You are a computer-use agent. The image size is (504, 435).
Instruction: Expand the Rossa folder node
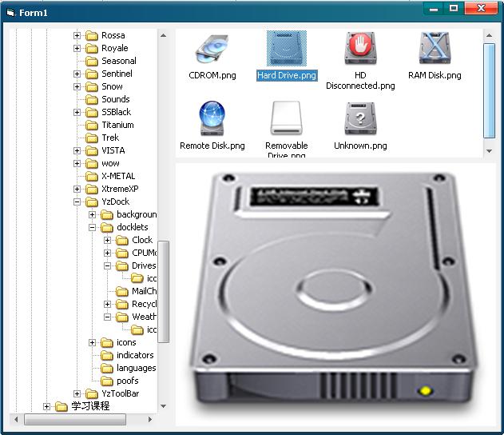[77, 36]
